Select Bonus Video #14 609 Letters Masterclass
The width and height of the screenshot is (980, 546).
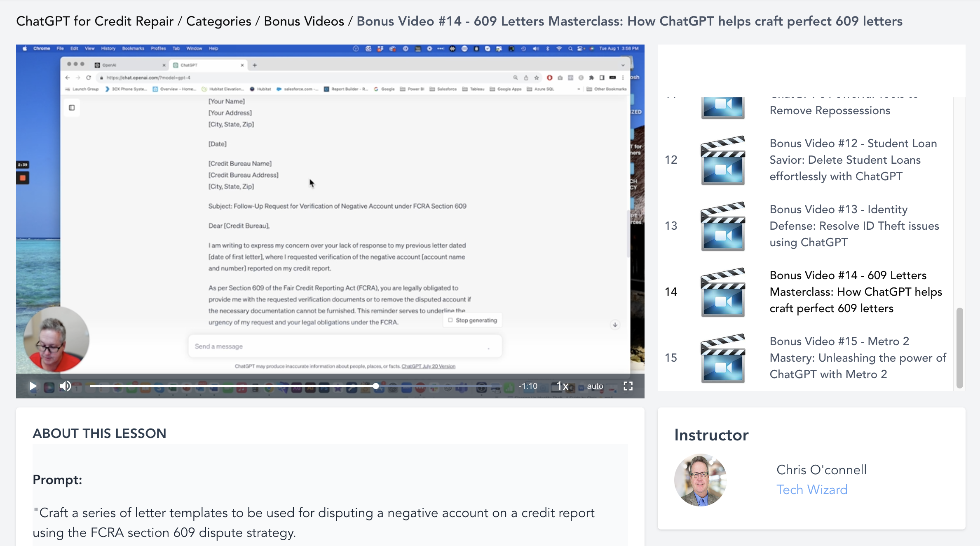pyautogui.click(x=856, y=292)
